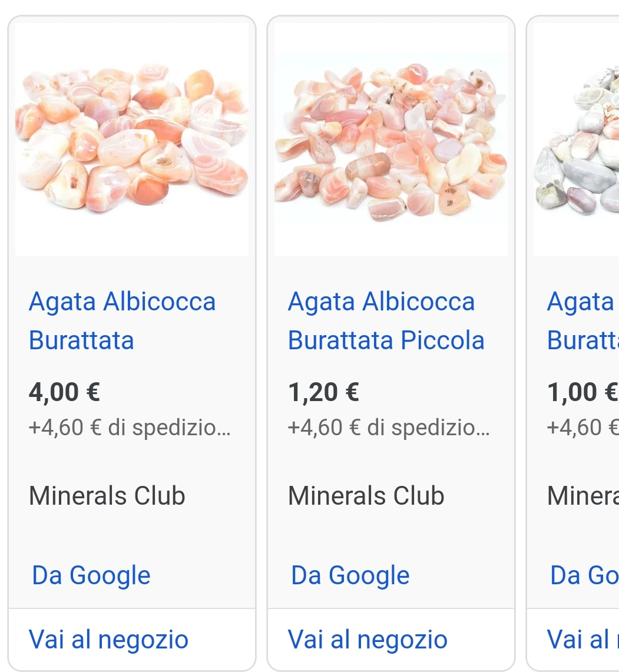This screenshot has height=672, width=619.
Task: Tap 'Da Google' on the 4,00 € card
Action: [x=91, y=575]
